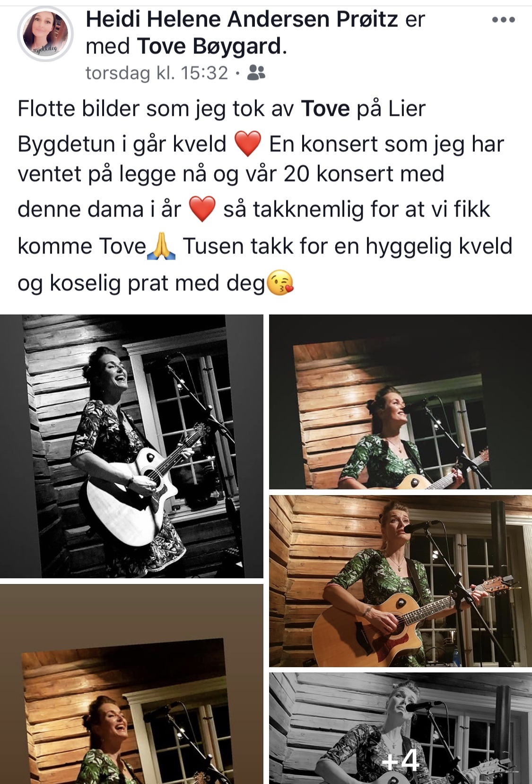Show the +4 additional photos
Screen dimensions: 532x784
pyautogui.click(x=401, y=728)
